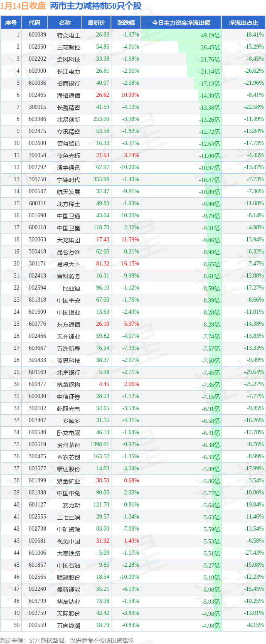Select the stock name 特变电工

[x=69, y=35]
